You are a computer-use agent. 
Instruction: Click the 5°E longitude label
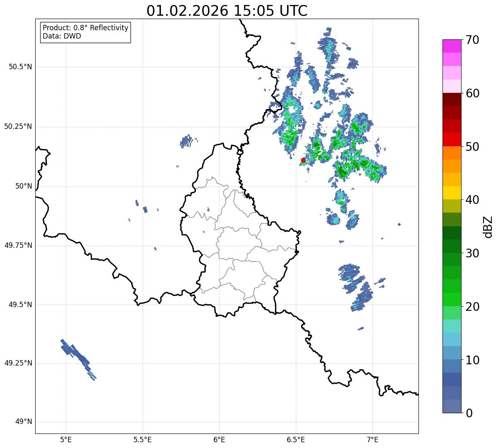(66, 440)
